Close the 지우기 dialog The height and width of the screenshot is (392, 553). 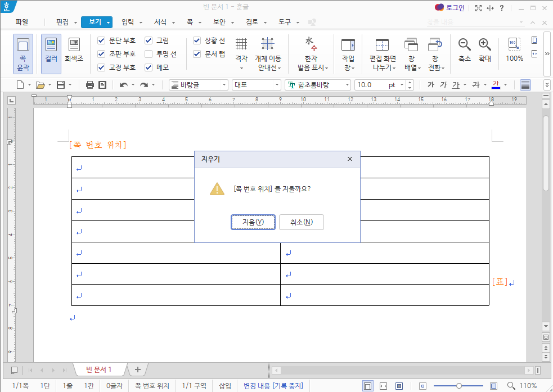point(350,159)
